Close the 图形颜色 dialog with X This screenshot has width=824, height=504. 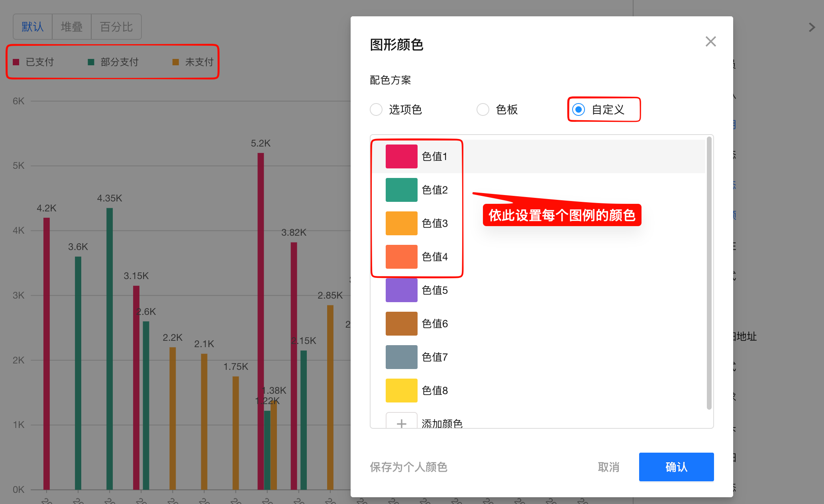click(710, 41)
